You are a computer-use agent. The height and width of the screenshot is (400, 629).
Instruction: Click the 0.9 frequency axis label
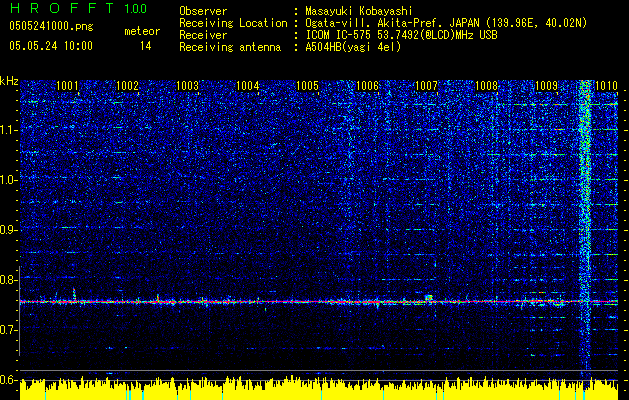(x=9, y=230)
